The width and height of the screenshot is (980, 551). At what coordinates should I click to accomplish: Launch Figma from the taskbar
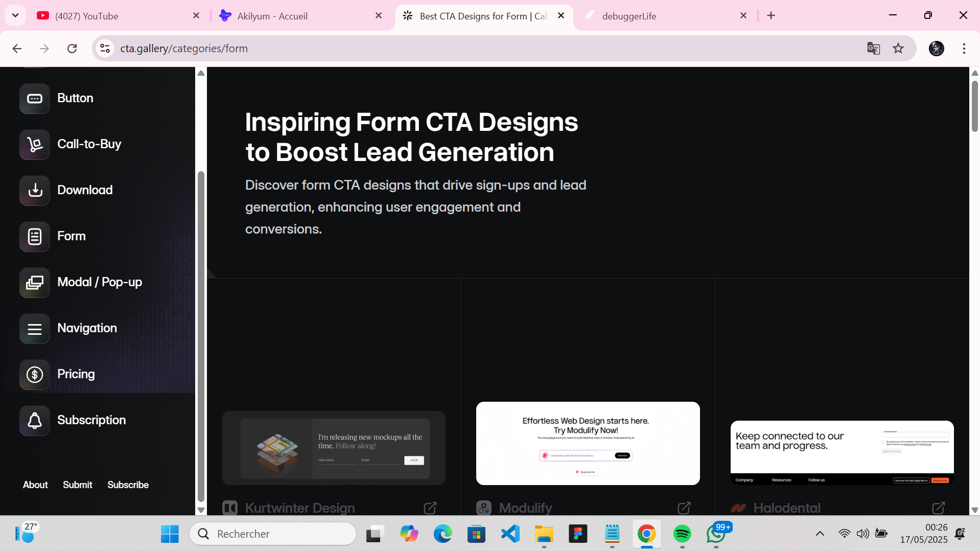pyautogui.click(x=578, y=534)
